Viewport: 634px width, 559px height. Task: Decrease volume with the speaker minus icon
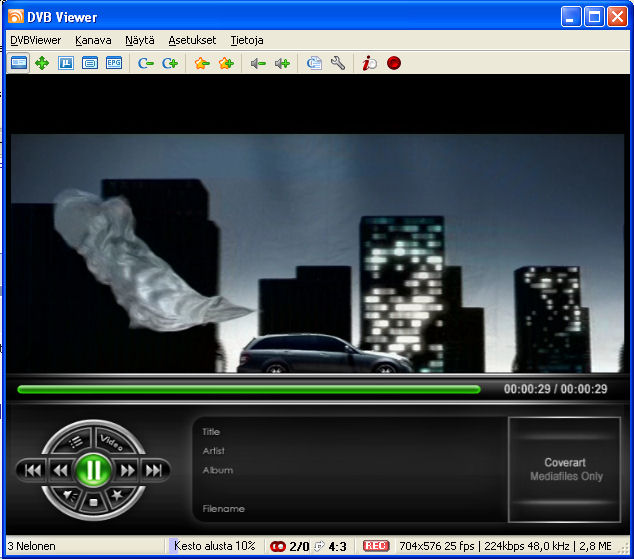point(258,63)
